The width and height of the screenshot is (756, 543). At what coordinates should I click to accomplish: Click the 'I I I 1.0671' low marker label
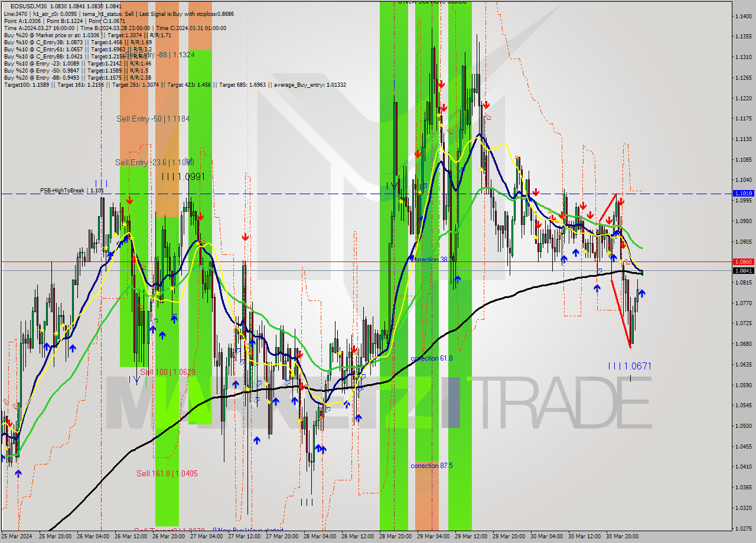point(630,366)
